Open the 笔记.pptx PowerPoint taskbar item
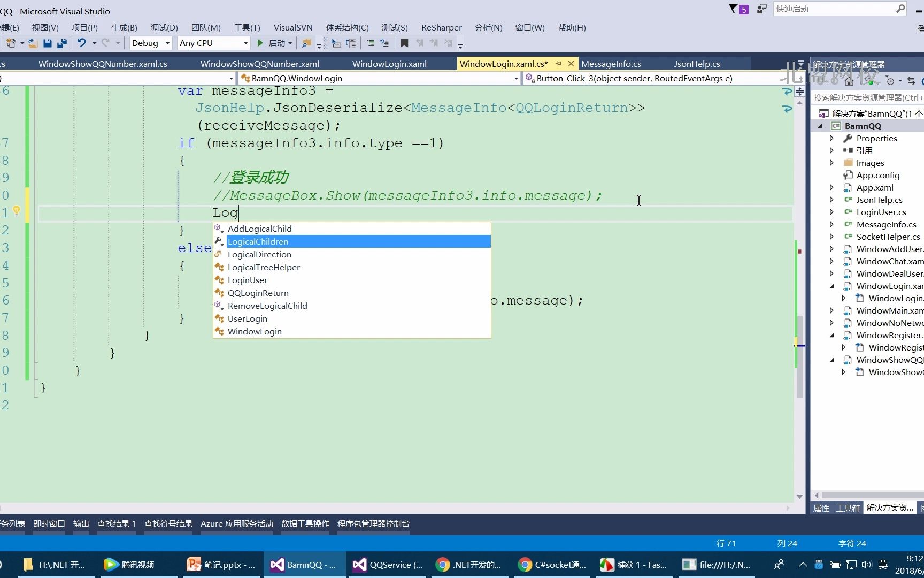924x578 pixels. pos(221,565)
